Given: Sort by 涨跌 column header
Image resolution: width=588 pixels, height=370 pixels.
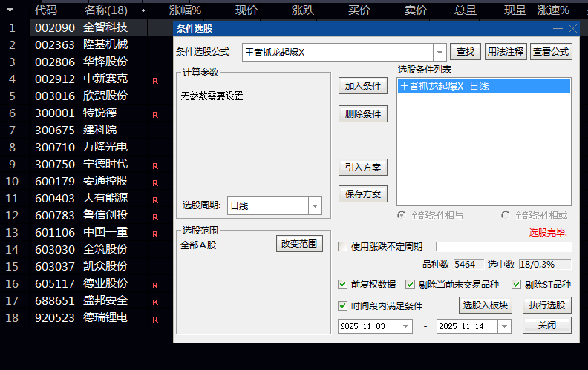Looking at the screenshot, I should pos(303,10).
